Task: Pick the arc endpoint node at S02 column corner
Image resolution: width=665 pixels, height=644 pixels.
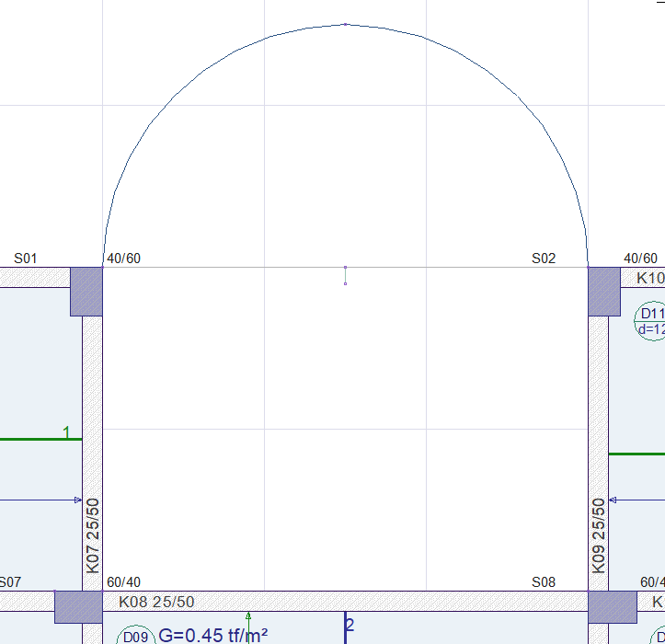Action: (588, 268)
